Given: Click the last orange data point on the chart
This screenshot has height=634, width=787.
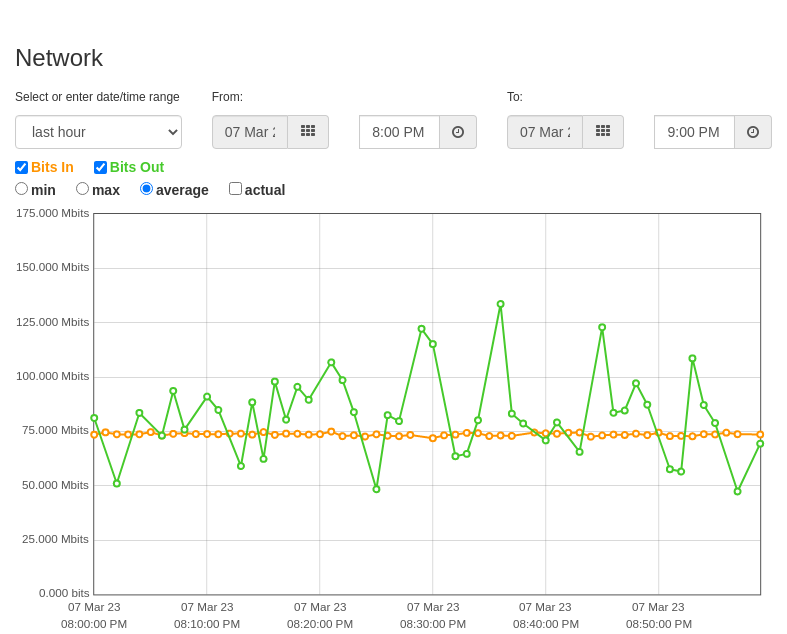Looking at the screenshot, I should pyautogui.click(x=760, y=435).
